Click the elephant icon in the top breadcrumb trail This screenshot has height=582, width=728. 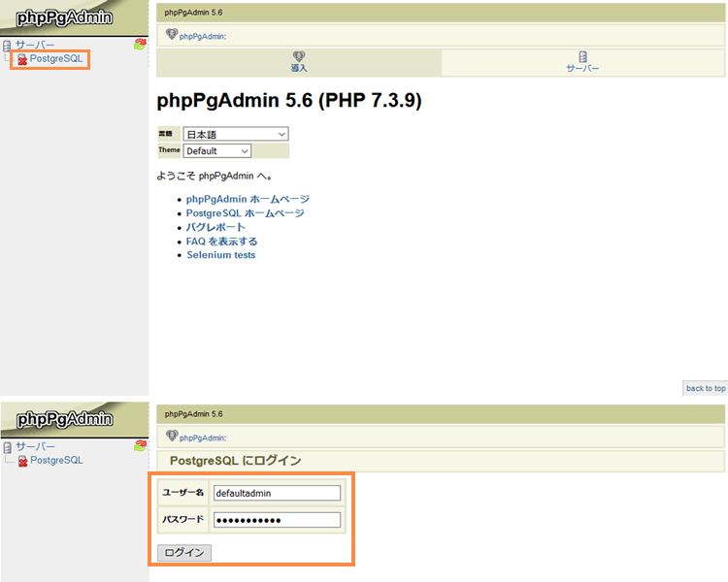171,33
